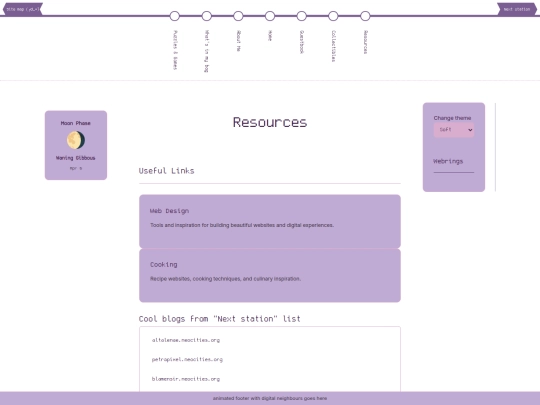Expand the Cooking card

(270, 276)
